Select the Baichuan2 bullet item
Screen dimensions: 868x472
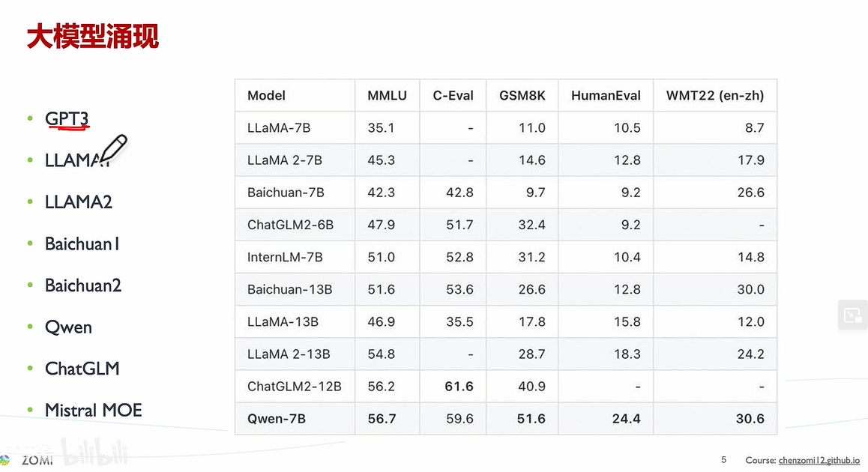click(x=82, y=285)
